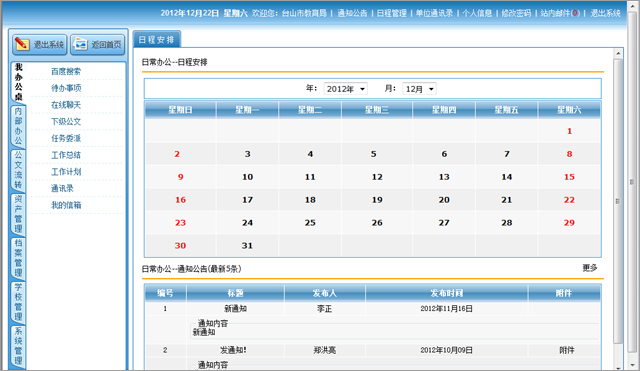
Task: Open the year 2012年 dropdown
Action: [x=345, y=89]
